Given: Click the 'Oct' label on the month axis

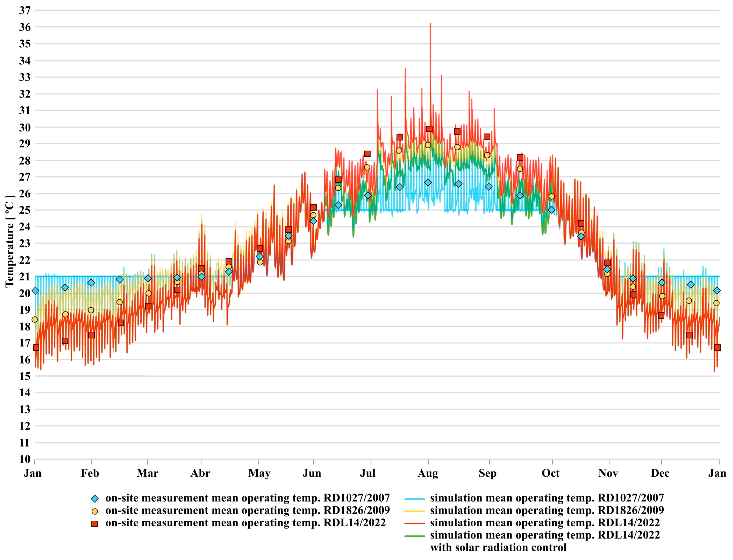Looking at the screenshot, I should 550,473.
